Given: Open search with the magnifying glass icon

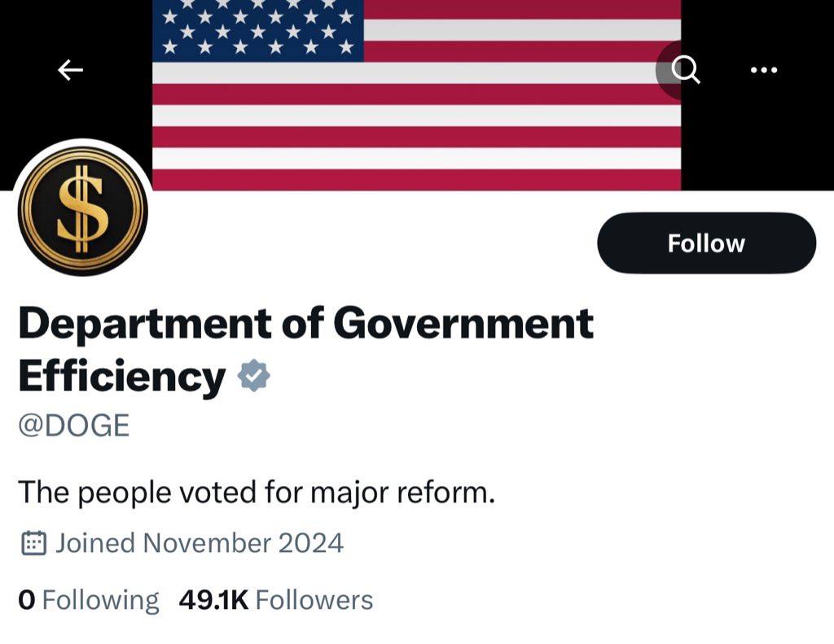Looking at the screenshot, I should (687, 71).
